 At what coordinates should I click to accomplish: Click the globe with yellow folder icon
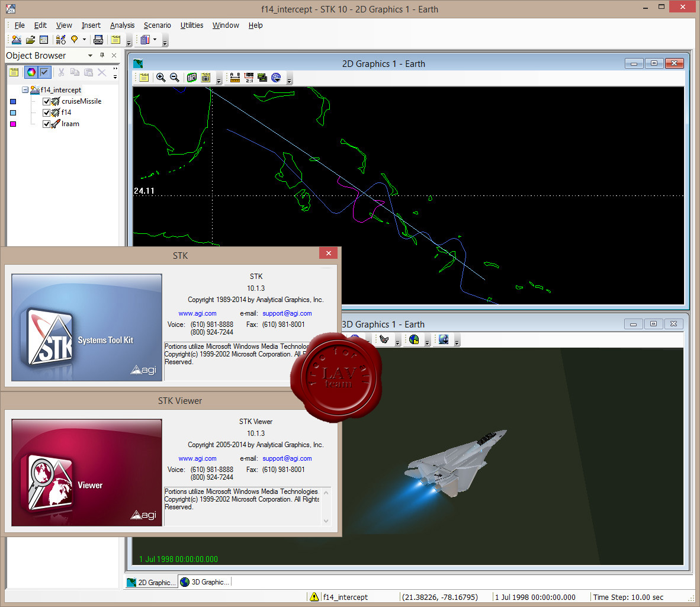pos(414,340)
